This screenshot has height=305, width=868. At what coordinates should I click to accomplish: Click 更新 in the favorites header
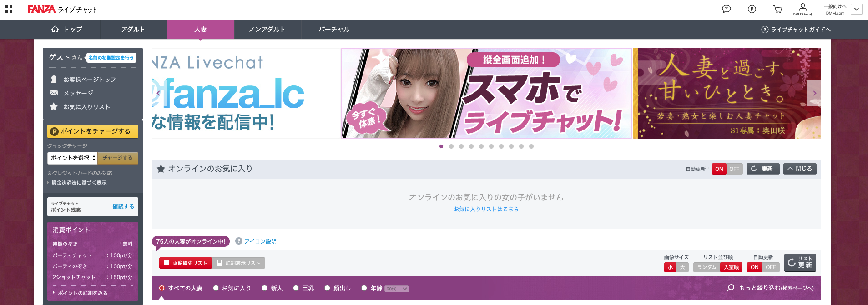point(763,169)
